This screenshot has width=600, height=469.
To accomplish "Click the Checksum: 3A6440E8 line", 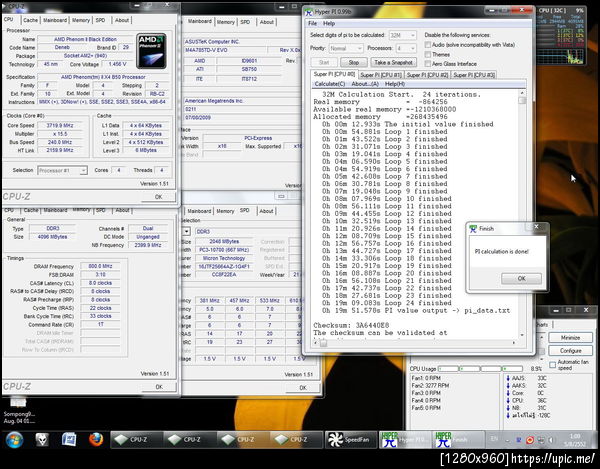I will [x=351, y=325].
